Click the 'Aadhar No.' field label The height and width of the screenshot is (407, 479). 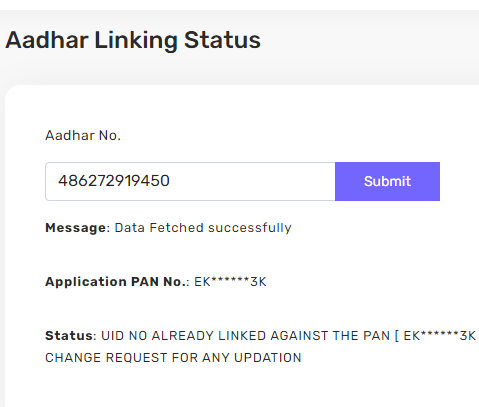pyautogui.click(x=83, y=136)
